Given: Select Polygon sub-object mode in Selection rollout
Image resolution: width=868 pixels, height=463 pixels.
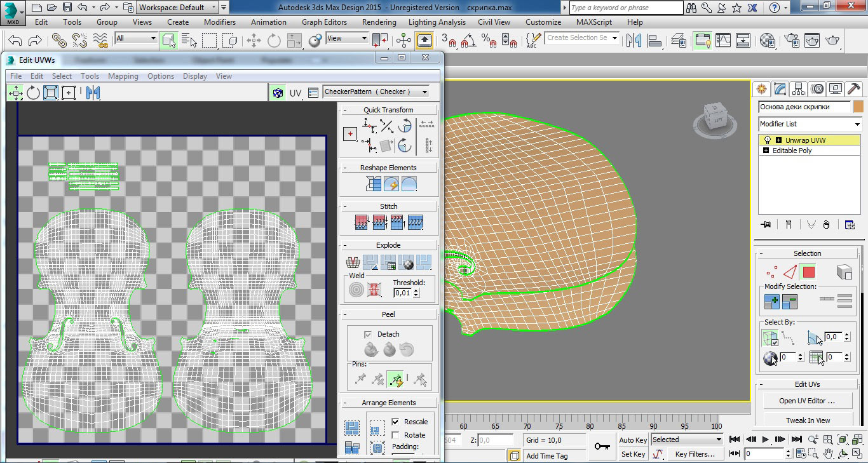Looking at the screenshot, I should tap(808, 272).
